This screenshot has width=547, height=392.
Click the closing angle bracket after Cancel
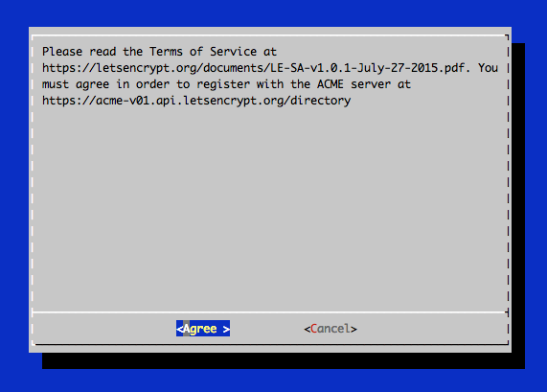pyautogui.click(x=353, y=329)
